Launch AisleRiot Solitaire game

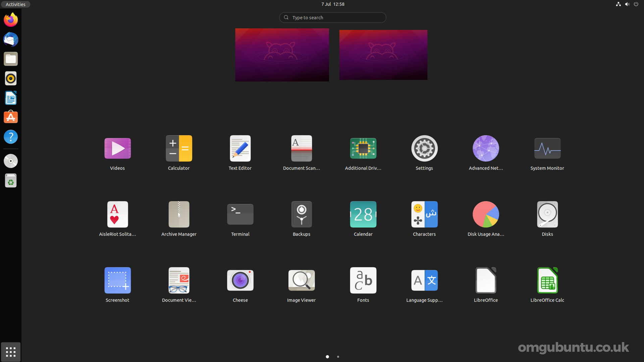117,214
